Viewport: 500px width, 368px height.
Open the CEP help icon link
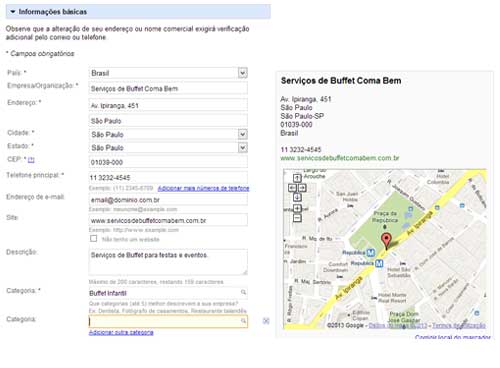(31, 160)
